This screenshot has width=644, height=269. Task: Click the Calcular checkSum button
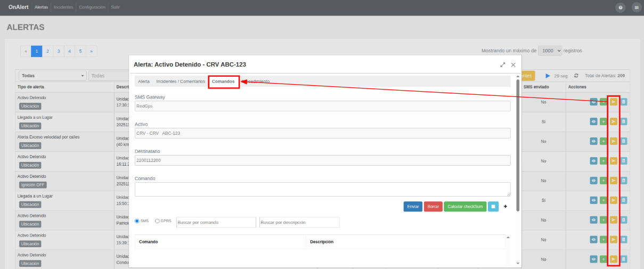click(465, 207)
